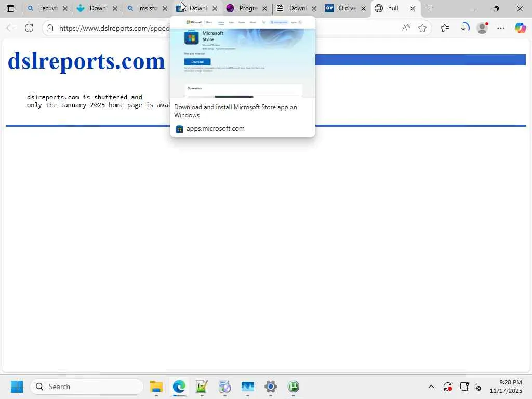
Task: Minimize the Edge browser window
Action: point(472,8)
